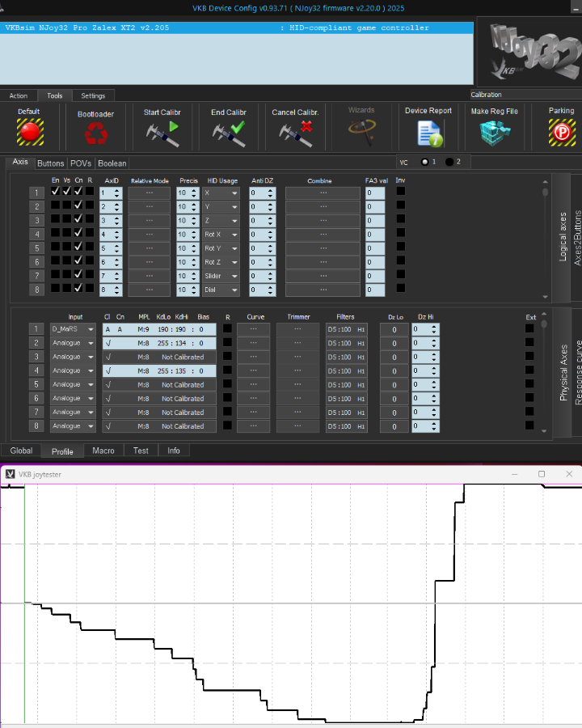Click the Default red button icon
The height and width of the screenshot is (728, 582).
click(x=29, y=132)
